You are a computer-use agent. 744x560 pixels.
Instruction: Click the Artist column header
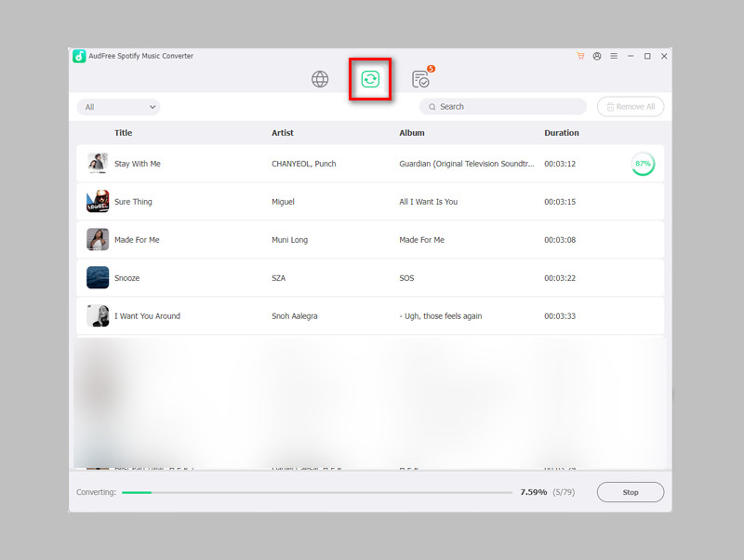click(x=283, y=133)
